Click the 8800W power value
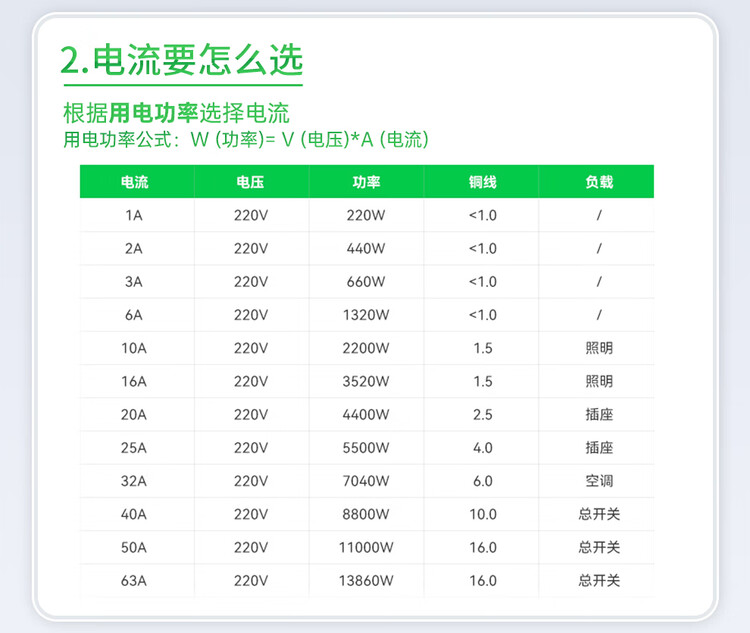 tap(366, 514)
